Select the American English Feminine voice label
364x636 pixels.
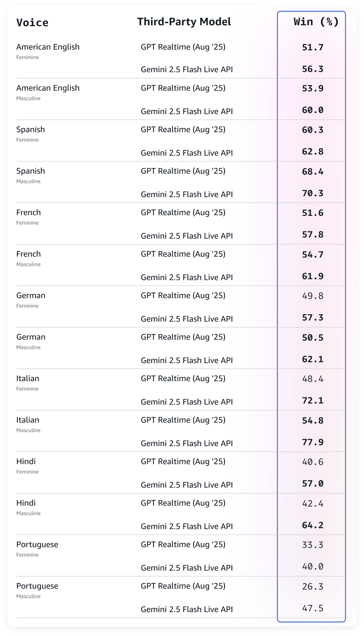pyautogui.click(x=48, y=47)
